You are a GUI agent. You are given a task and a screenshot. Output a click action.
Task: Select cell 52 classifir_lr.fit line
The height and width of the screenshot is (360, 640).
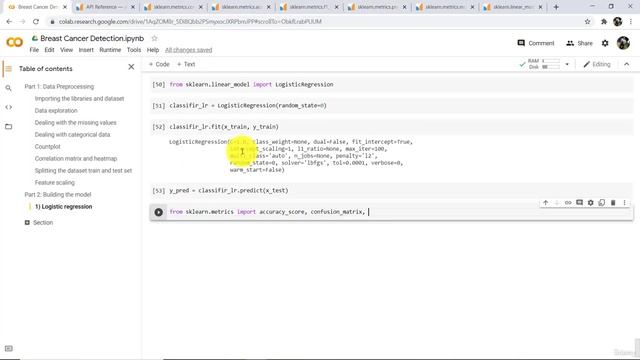click(x=392, y=127)
